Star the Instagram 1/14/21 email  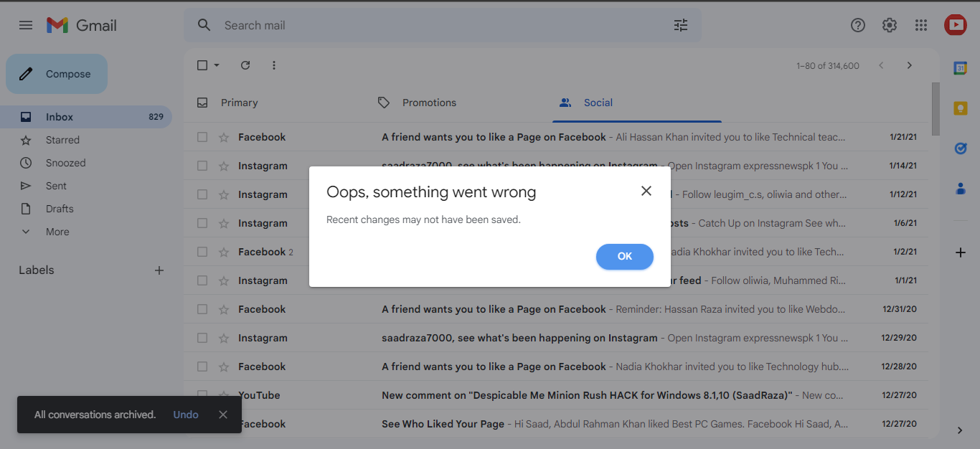click(x=224, y=166)
